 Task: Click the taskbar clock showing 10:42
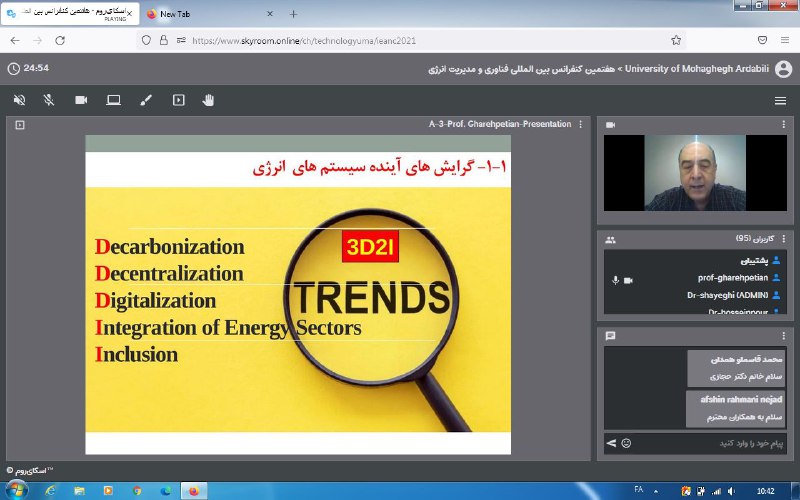point(766,491)
